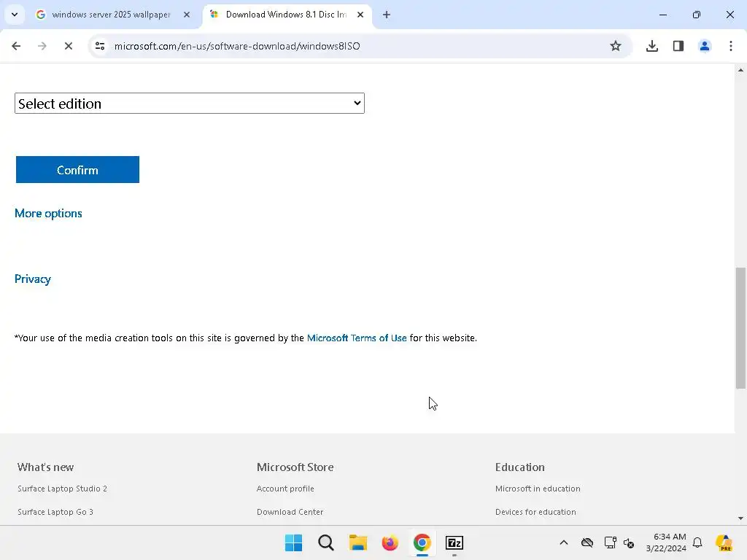Select the Download Windows 8.1 Disc Image tab
The image size is (747, 560).
pos(286,15)
